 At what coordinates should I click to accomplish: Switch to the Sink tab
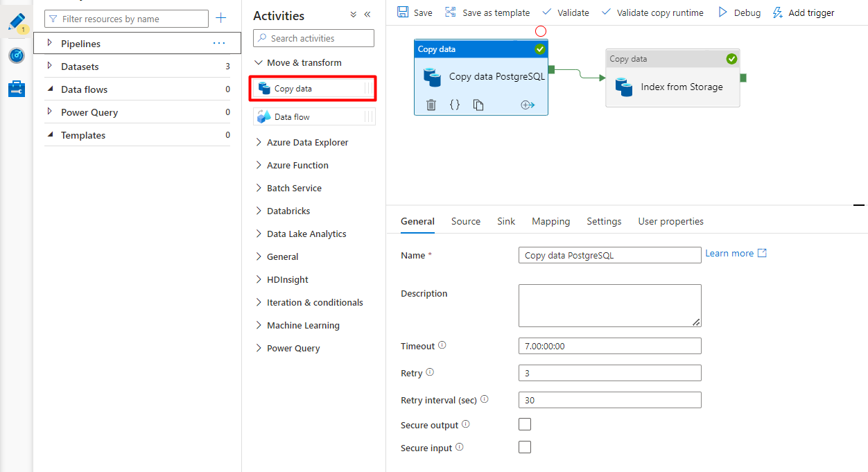(506, 221)
